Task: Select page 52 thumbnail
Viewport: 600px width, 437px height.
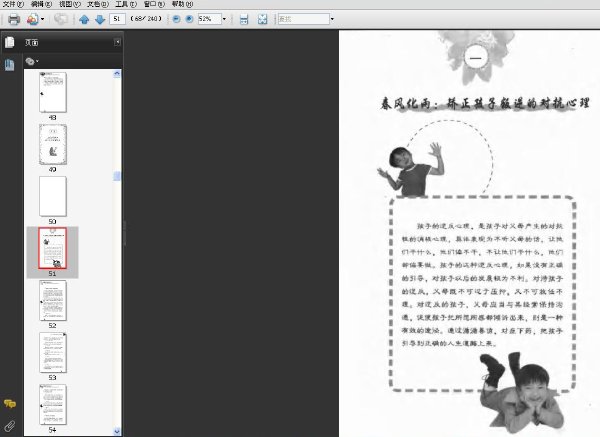Action: [x=53, y=301]
